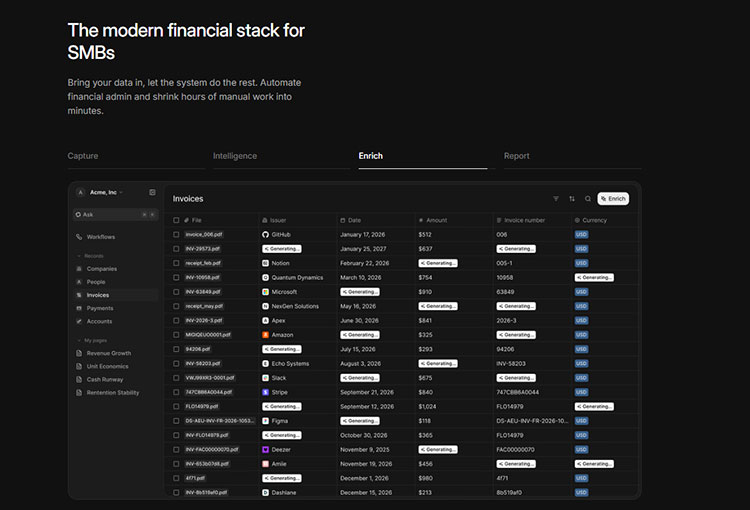Click the Ask input field
The image size is (750, 510).
(115, 214)
